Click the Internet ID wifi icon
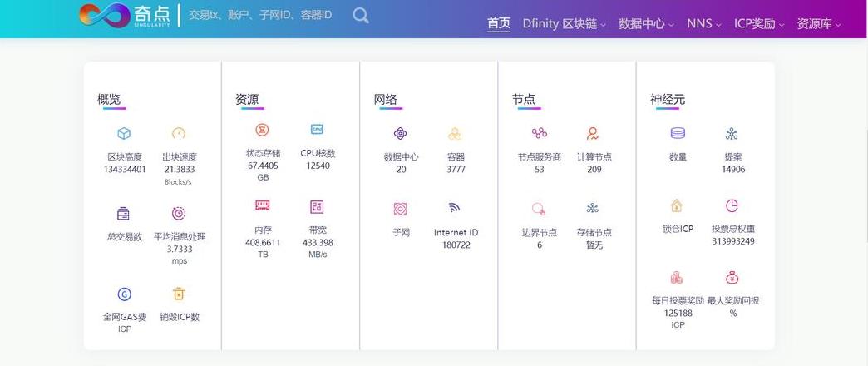Viewport: 868px width, 366px height. pos(455,208)
